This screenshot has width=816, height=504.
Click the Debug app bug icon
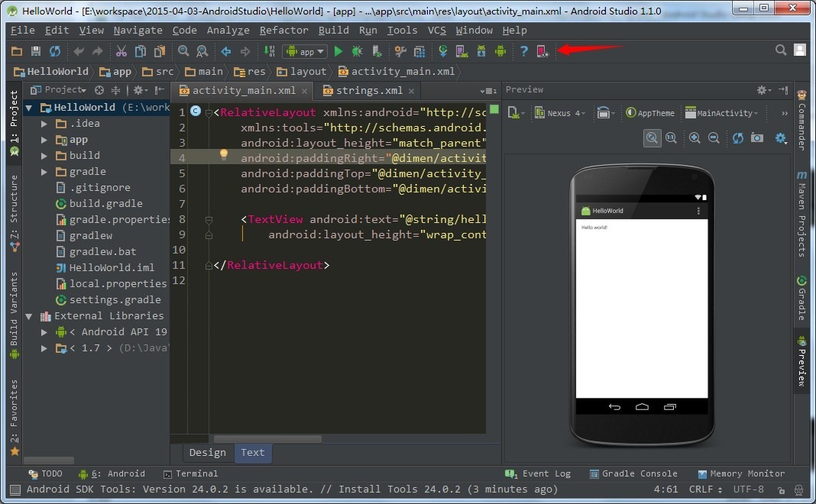357,51
